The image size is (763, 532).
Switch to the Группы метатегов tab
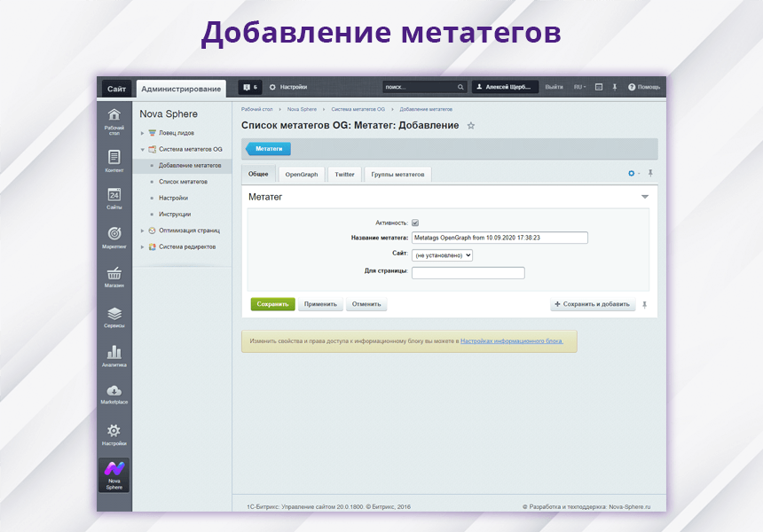pyautogui.click(x=396, y=175)
